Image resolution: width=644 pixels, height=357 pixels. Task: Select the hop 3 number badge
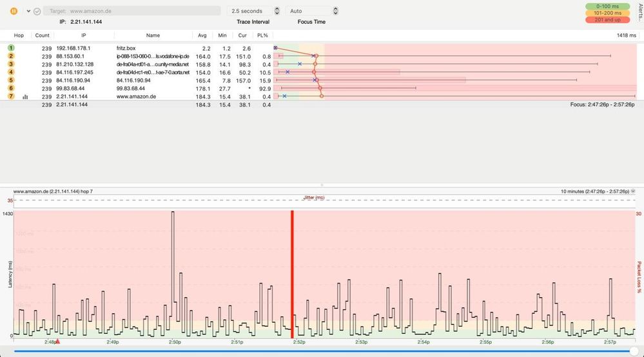coord(11,64)
